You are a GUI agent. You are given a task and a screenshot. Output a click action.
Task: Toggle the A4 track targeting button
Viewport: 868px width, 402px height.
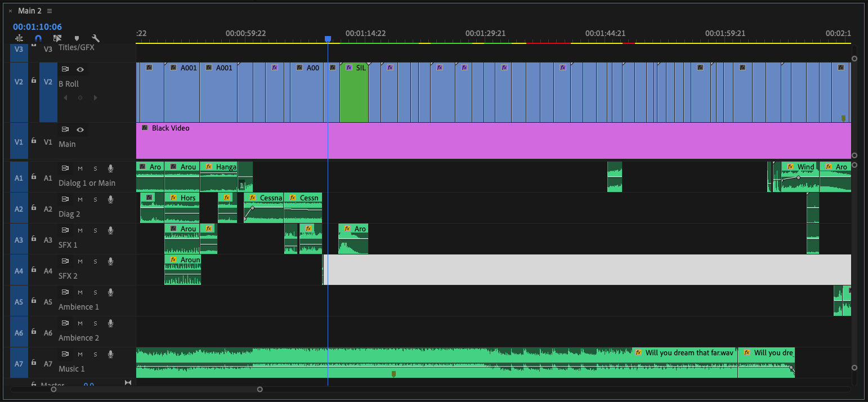pyautogui.click(x=48, y=270)
